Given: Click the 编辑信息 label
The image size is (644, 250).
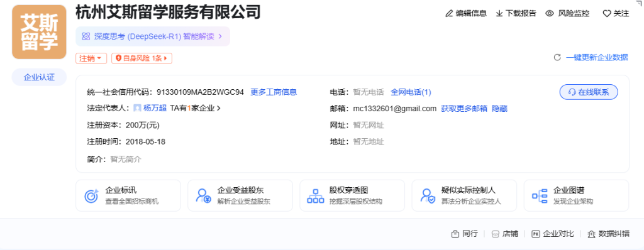Looking at the screenshot, I should point(471,14).
